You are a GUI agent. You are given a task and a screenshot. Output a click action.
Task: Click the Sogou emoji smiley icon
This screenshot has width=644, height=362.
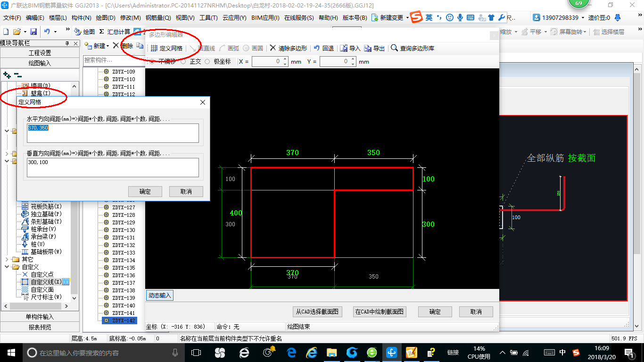click(449, 17)
